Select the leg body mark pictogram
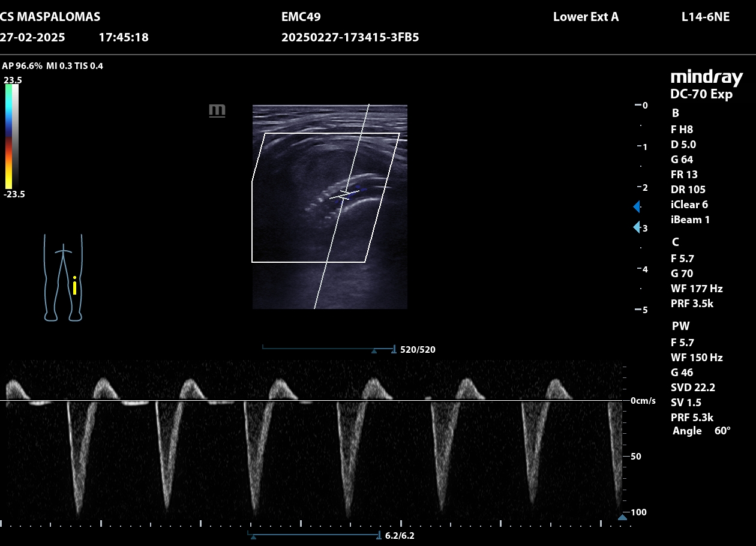 click(63, 277)
